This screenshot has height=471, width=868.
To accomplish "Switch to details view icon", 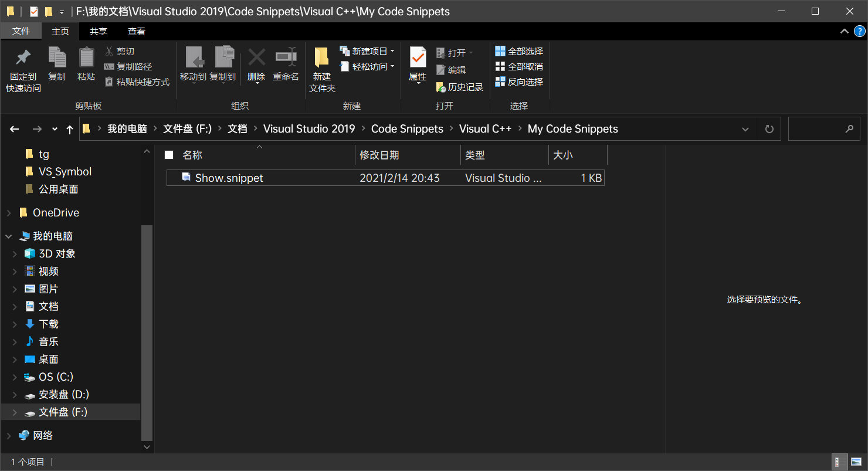I will click(x=840, y=462).
